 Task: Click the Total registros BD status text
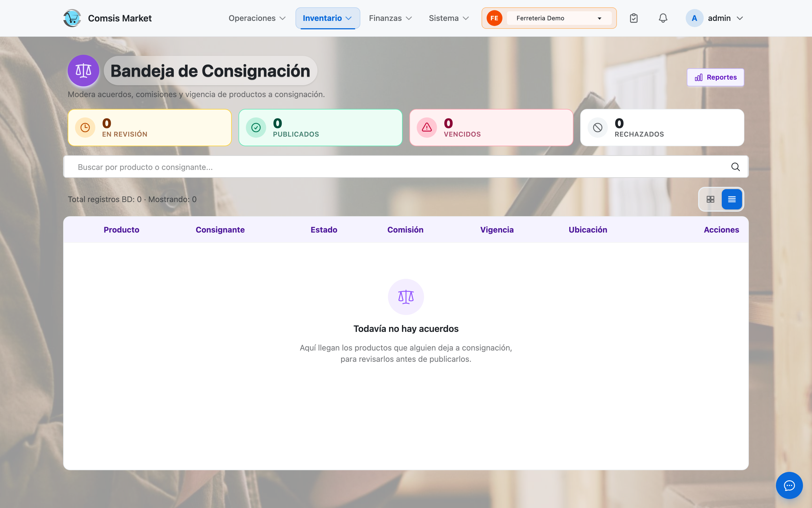[132, 199]
